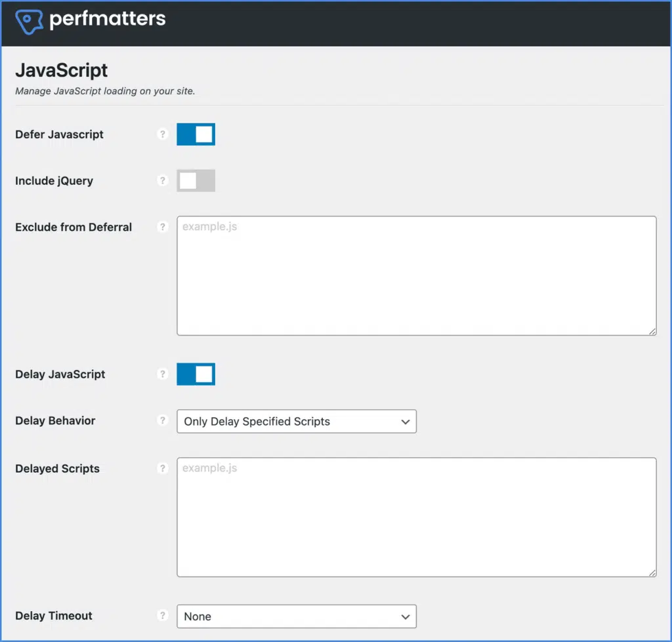The height and width of the screenshot is (642, 672).
Task: Show help icon beside Delay JavaScript
Action: [x=163, y=374]
